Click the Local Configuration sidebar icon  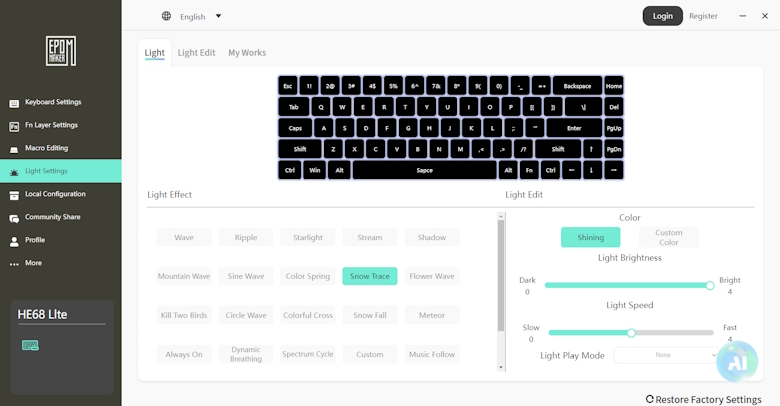click(x=14, y=195)
